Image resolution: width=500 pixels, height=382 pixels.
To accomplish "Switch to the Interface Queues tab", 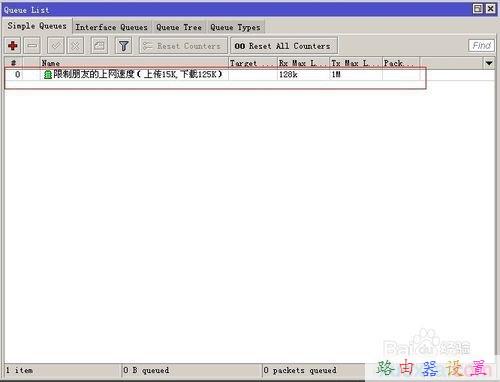I will (111, 27).
